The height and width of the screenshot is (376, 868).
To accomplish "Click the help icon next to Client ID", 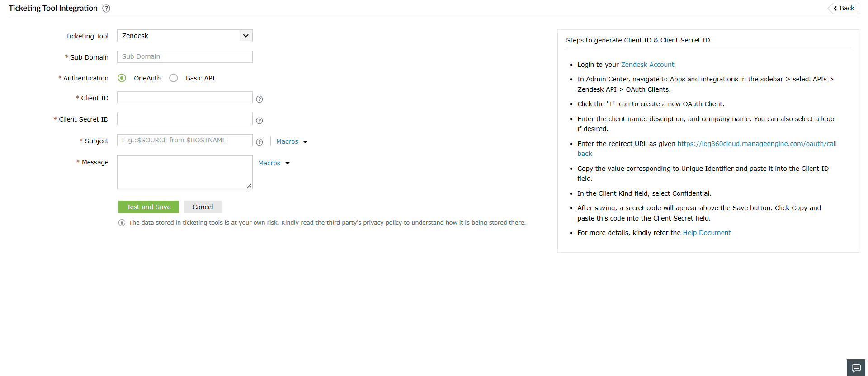I will [x=259, y=99].
